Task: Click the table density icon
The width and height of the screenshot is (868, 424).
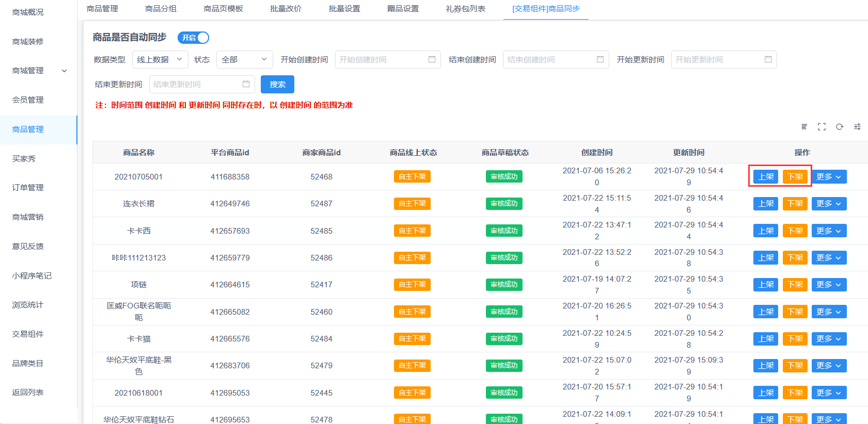Action: click(x=804, y=127)
